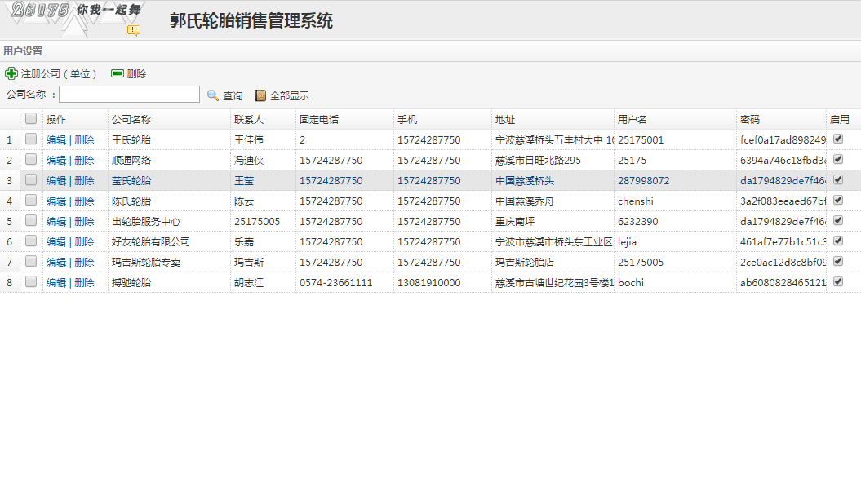Delete the 出轮胎服务中心 row
Screen dimensions: 861x504
pyautogui.click(x=84, y=222)
